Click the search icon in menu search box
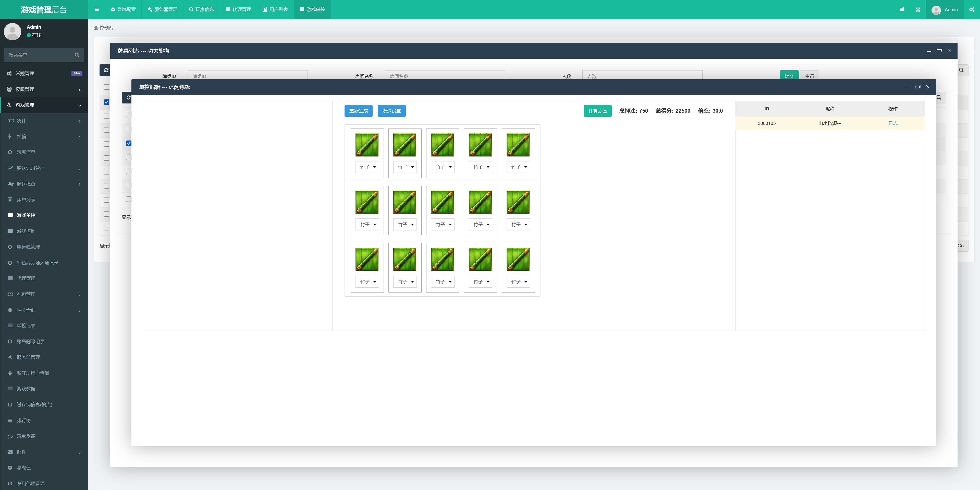The width and height of the screenshot is (980, 490). (x=77, y=55)
